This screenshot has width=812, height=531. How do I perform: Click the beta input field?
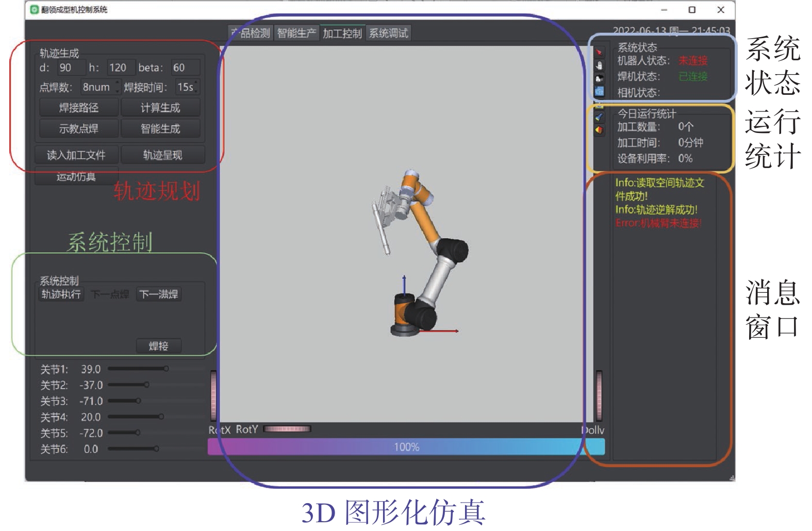[185, 68]
